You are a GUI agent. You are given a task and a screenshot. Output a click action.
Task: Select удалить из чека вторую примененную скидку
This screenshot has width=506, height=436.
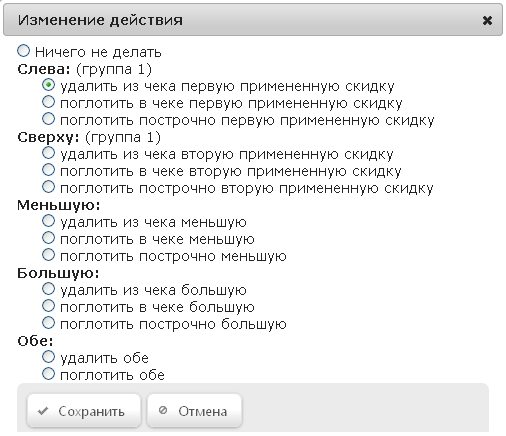coord(48,153)
